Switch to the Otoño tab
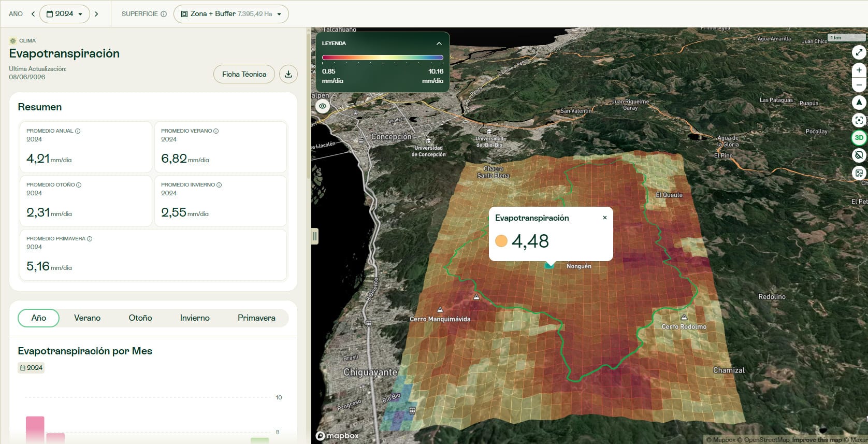 point(140,318)
